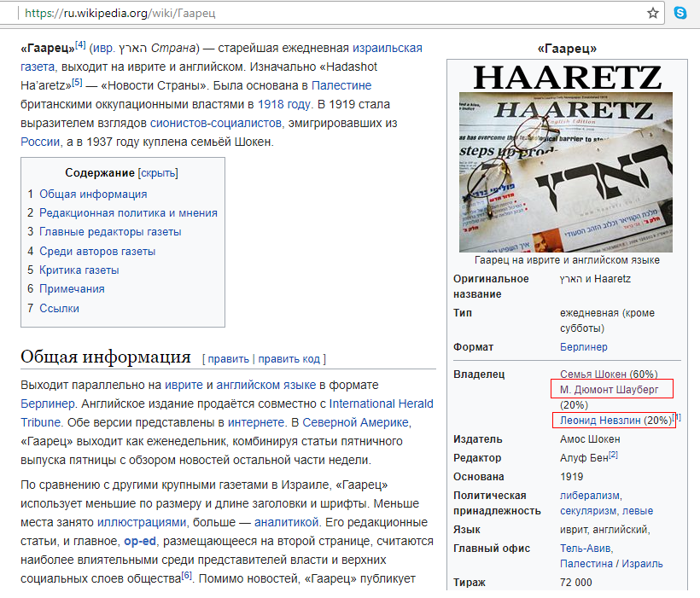Follow the аналитикой link
The height and width of the screenshot is (598, 700).
tap(286, 523)
